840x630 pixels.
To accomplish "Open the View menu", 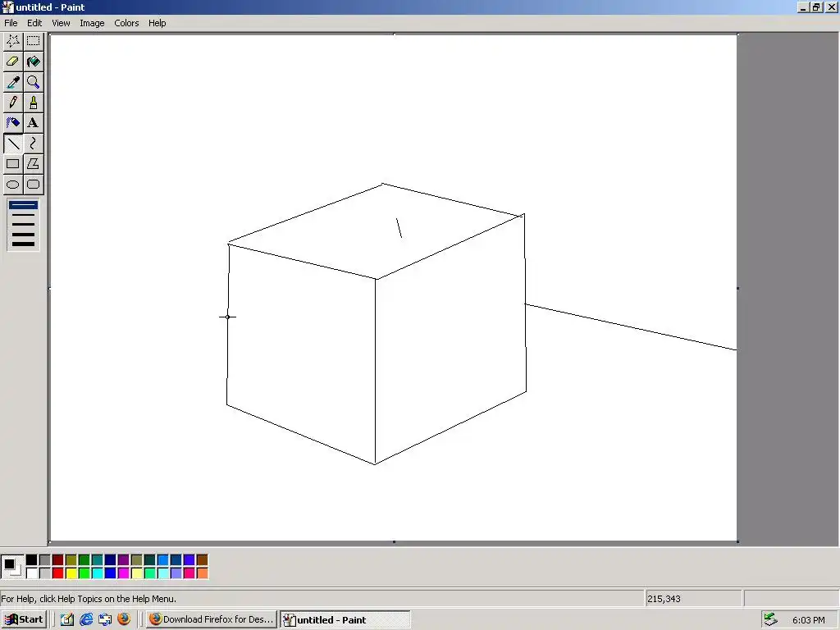I will [61, 23].
